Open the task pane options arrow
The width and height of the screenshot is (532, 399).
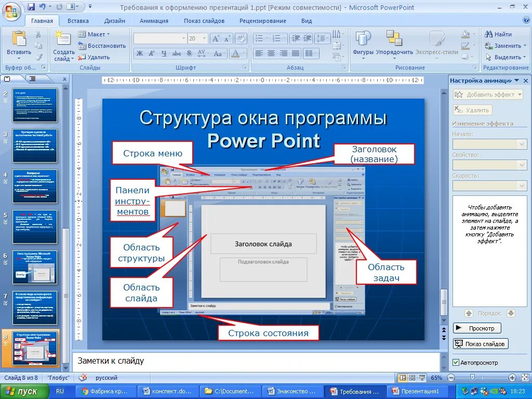pos(517,81)
